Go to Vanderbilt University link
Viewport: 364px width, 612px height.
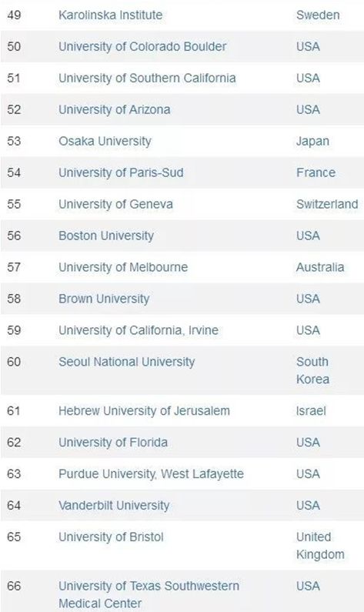pos(114,506)
